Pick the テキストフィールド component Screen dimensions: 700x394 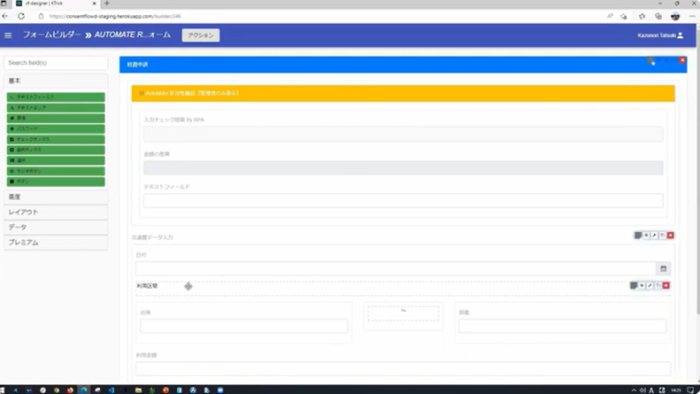click(56, 97)
